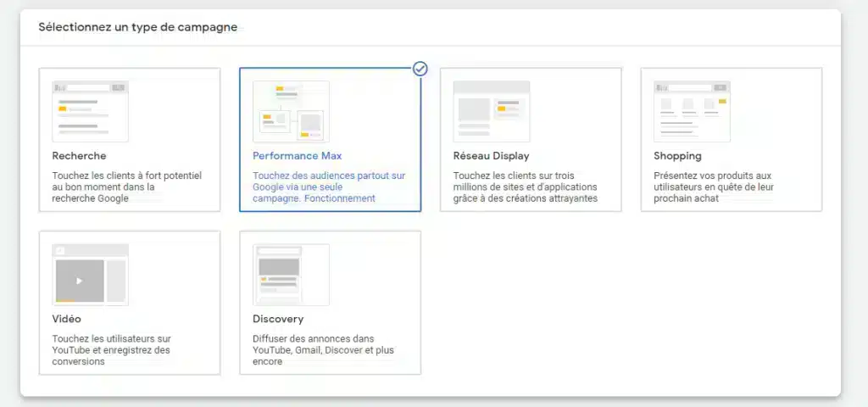
Task: Click the Performance Max illustration
Action: [x=292, y=111]
